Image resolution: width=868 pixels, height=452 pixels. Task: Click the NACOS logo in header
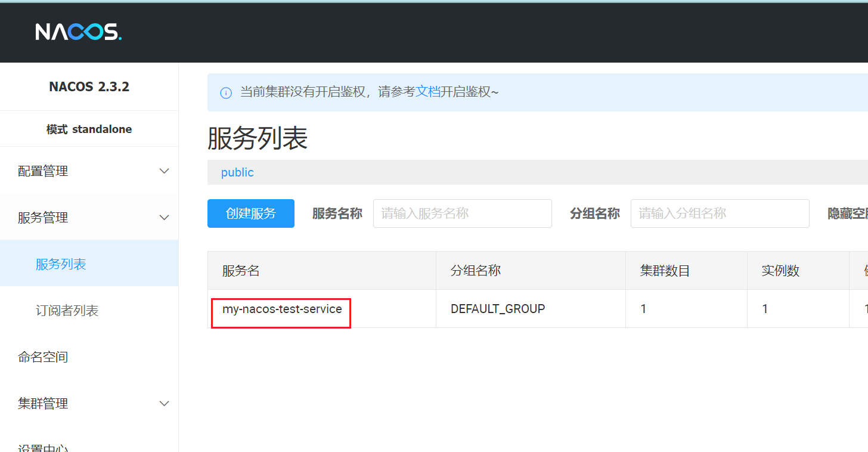78,32
